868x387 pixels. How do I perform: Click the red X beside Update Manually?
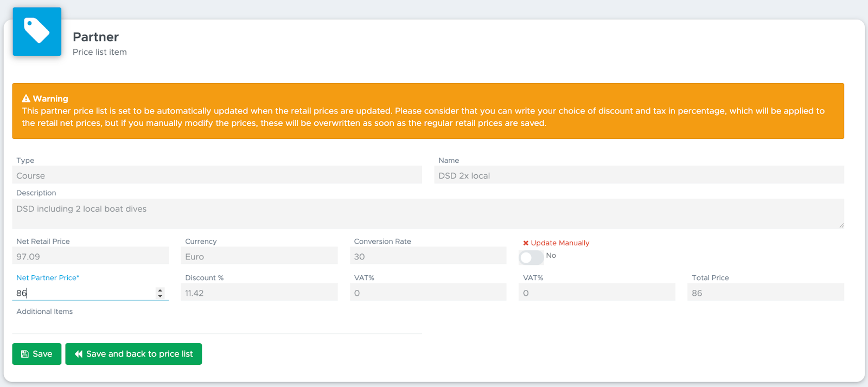click(x=526, y=243)
